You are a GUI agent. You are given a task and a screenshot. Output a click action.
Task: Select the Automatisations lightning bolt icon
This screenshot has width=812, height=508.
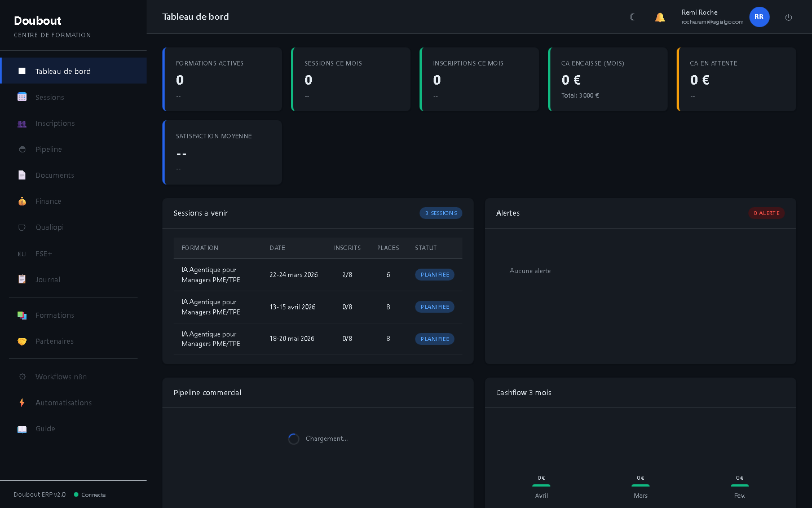point(22,402)
